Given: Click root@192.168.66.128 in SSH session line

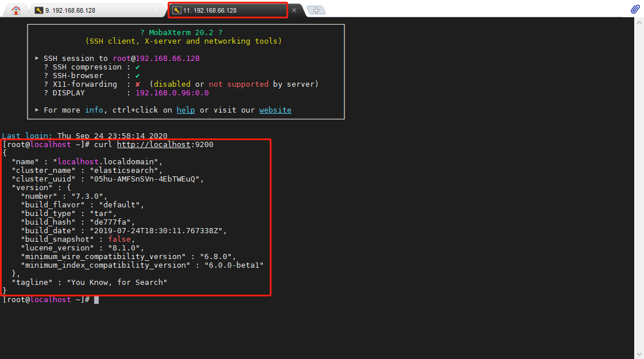Looking at the screenshot, I should (x=156, y=59).
